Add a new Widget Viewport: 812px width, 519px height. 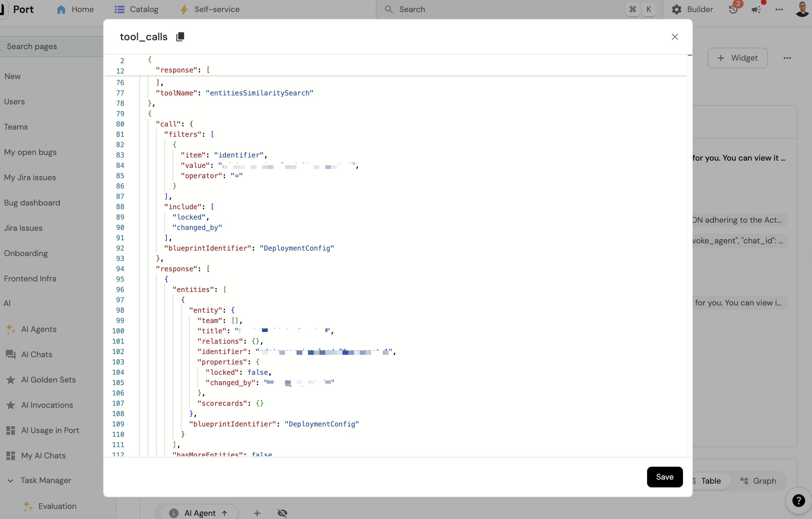738,58
